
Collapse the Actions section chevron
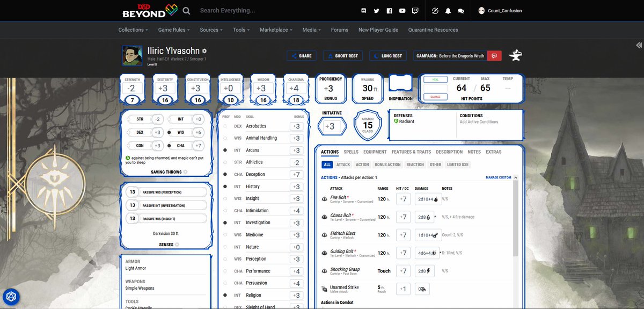pyautogui.click(x=516, y=177)
